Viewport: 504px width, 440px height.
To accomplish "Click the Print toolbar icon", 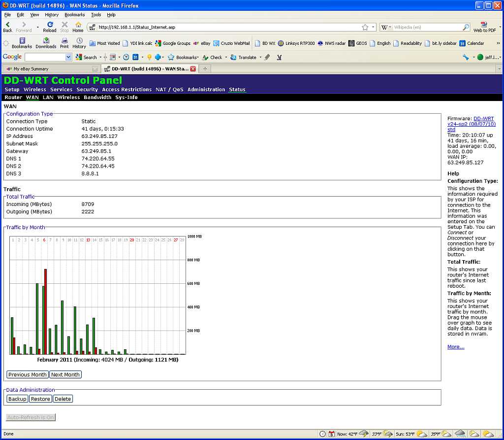I will [64, 41].
